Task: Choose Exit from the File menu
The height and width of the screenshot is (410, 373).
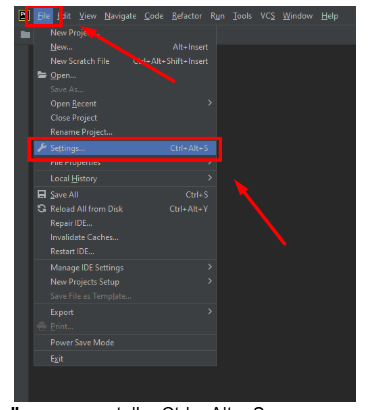Action: [x=125, y=359]
